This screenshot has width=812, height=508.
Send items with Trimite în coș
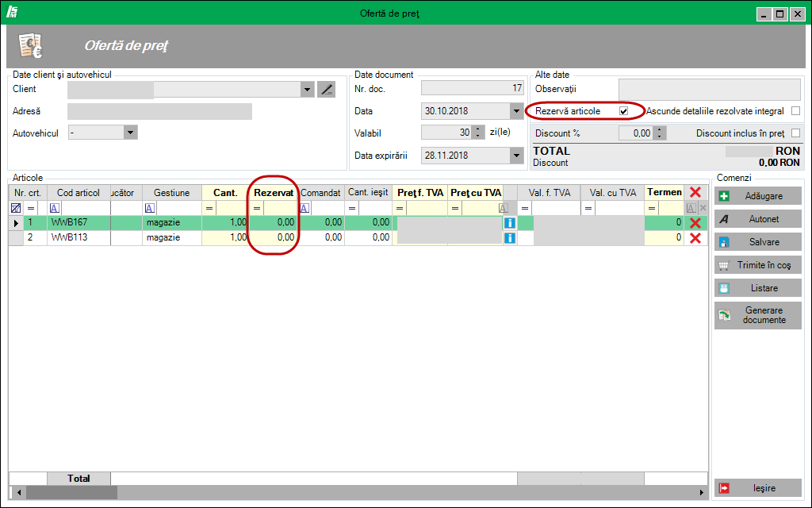coord(757,265)
